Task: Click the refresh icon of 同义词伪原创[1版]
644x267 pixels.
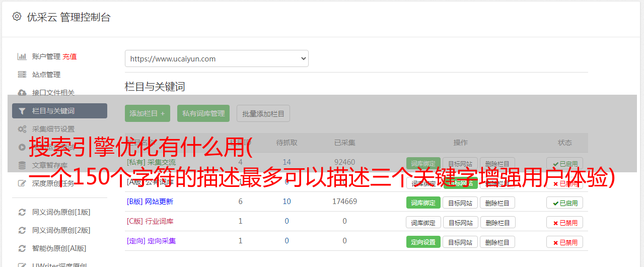Action: (22, 212)
